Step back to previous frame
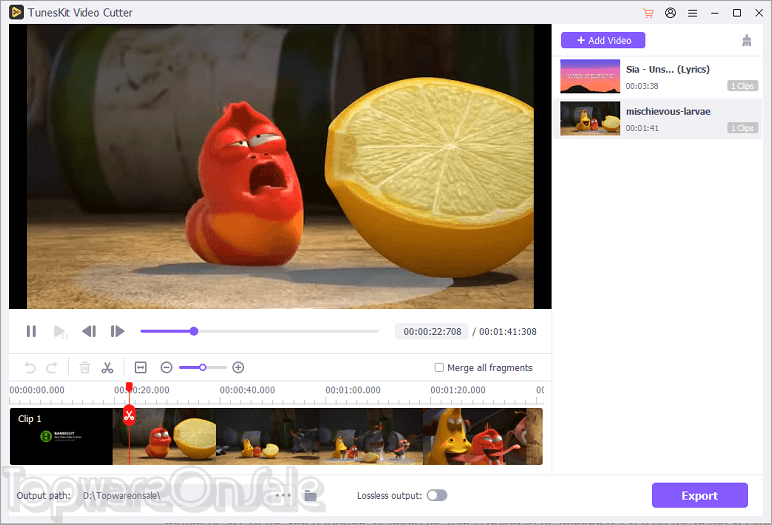The height and width of the screenshot is (525, 772). (89, 331)
